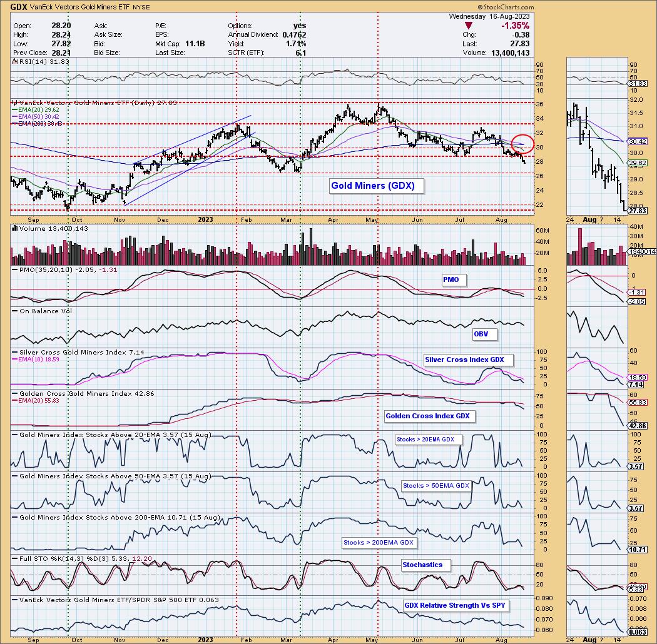Click the -2.05 PMO value tag
Image resolution: width=657 pixels, height=644 pixels.
(x=637, y=301)
